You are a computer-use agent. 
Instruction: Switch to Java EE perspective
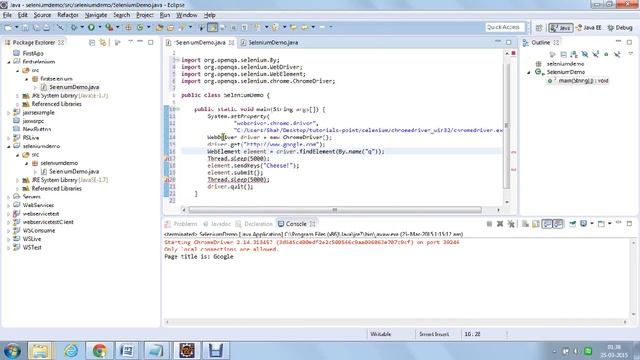[588, 28]
